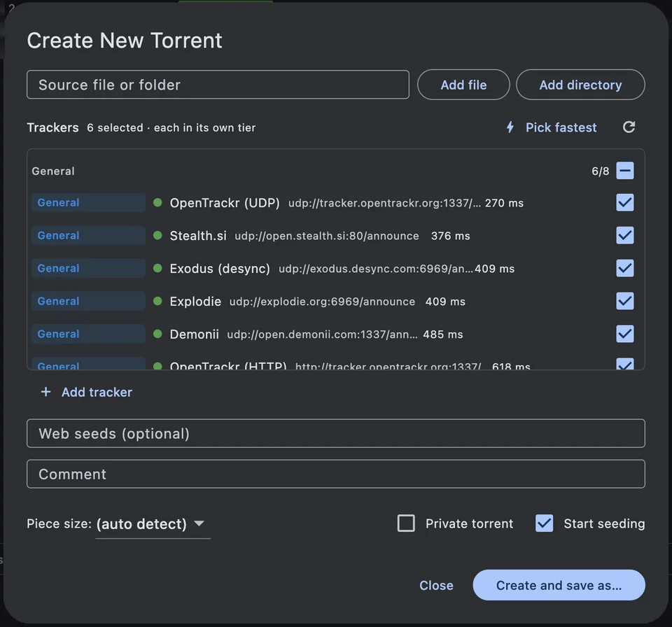Click the green status dot for Demonii
672x627 pixels.
click(x=157, y=334)
